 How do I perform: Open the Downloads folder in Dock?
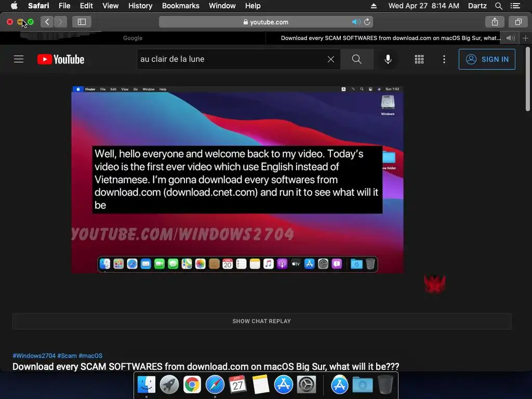(x=362, y=385)
